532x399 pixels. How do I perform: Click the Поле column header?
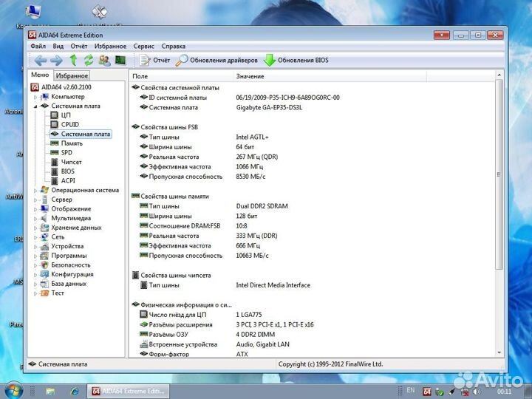coord(181,76)
